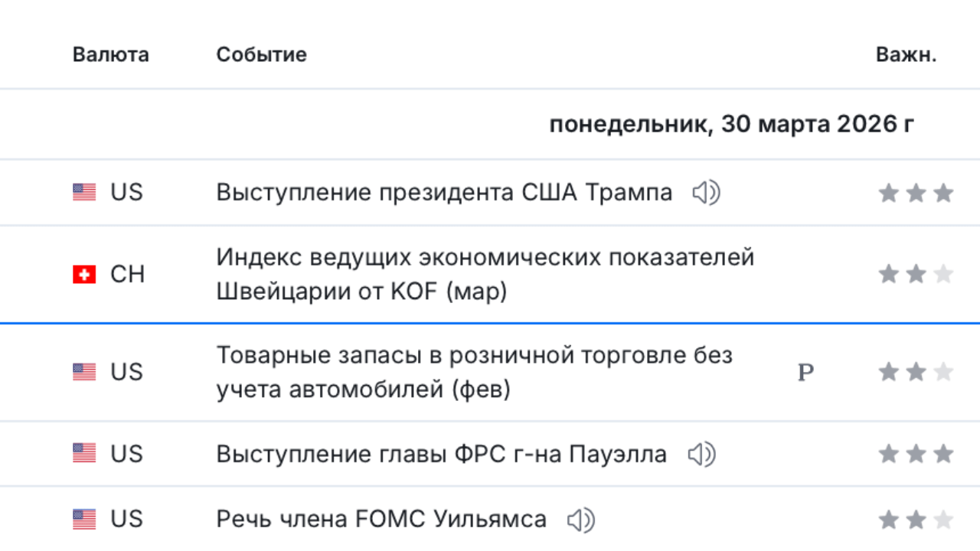Open the Выступление президента США Трампа event
Viewport: 980px width, 551px height.
pos(444,193)
